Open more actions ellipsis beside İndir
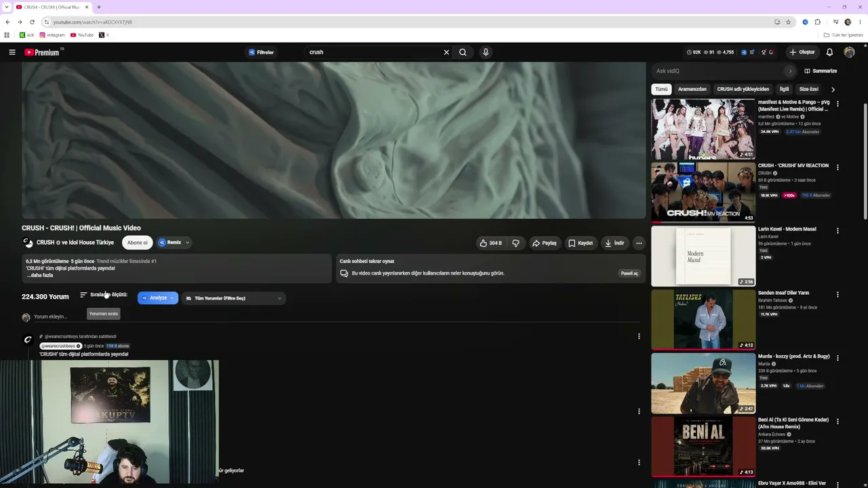Screen dimensions: 868x488 (x=639, y=243)
